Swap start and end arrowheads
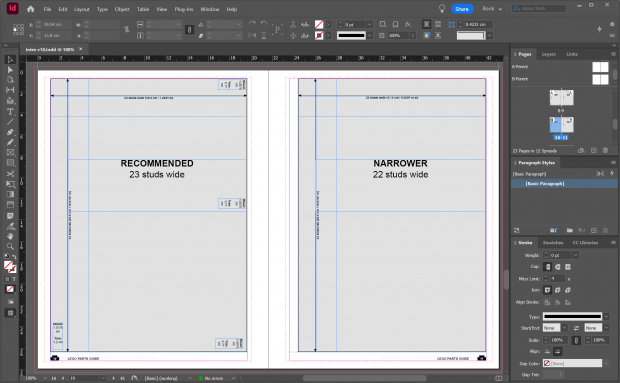Screen dimensions: 620x383 576,328
